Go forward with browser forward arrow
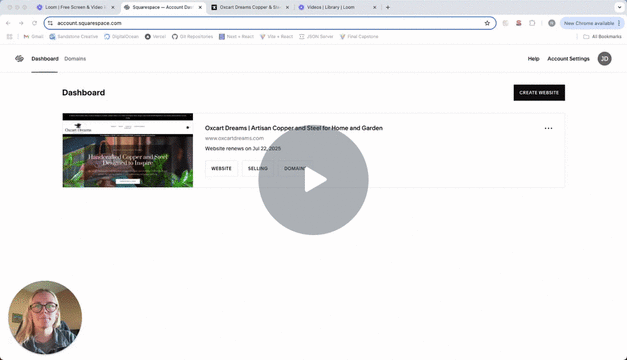This screenshot has width=627, height=360. [21, 23]
